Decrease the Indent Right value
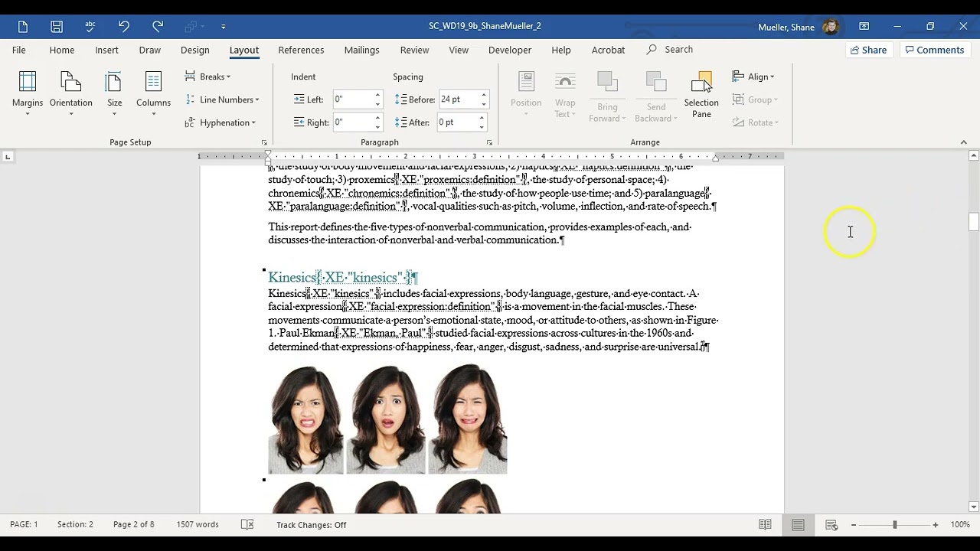The image size is (980, 551). (x=377, y=126)
